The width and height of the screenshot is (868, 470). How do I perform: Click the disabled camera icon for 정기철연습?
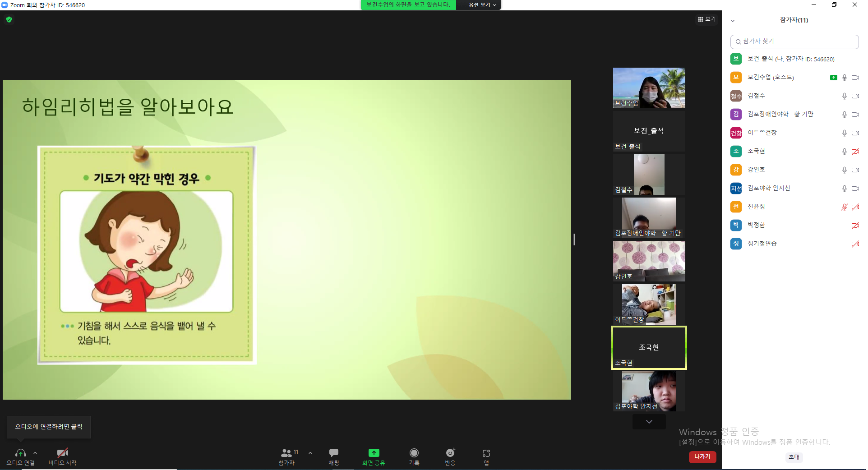pos(855,244)
